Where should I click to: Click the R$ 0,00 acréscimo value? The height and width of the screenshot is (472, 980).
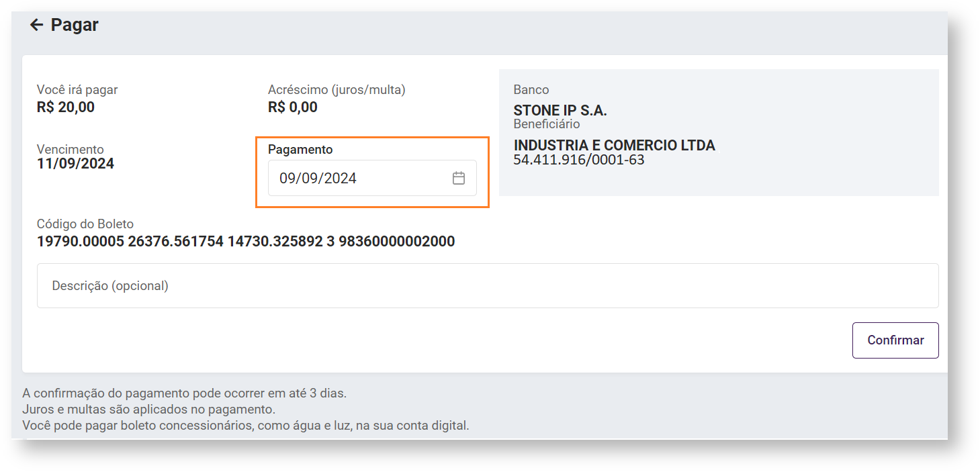(x=292, y=107)
